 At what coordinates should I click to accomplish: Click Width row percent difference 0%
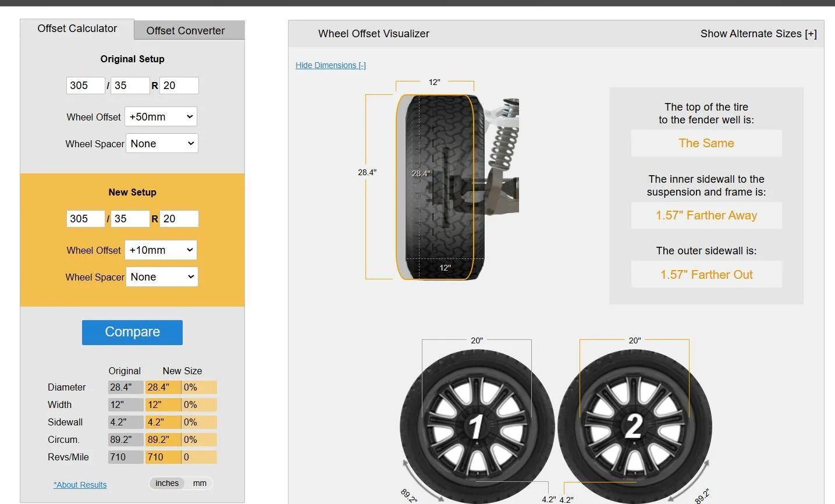click(199, 404)
